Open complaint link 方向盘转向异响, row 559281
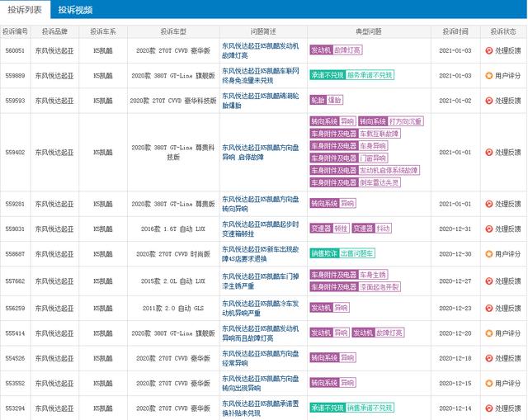Screen dimensions: 528x420 click(x=261, y=204)
